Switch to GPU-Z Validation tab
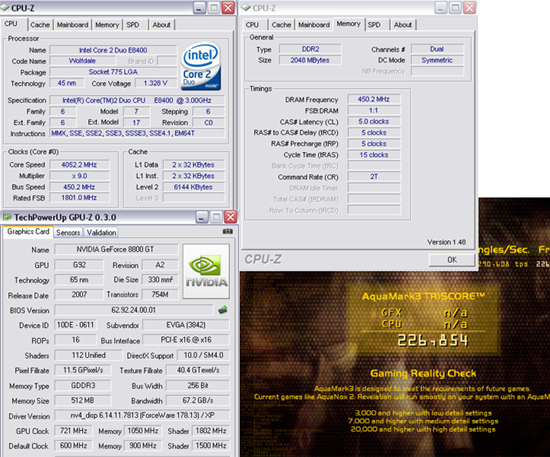This screenshot has height=457, width=550. click(101, 233)
